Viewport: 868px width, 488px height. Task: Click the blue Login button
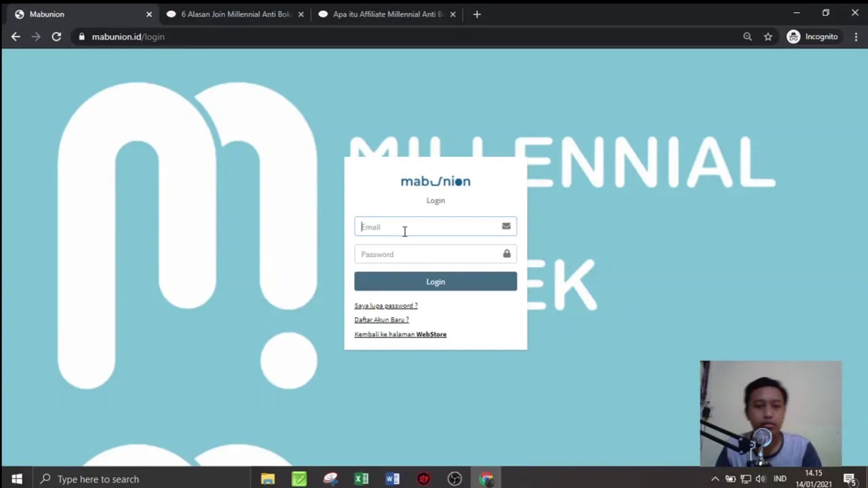coord(435,281)
